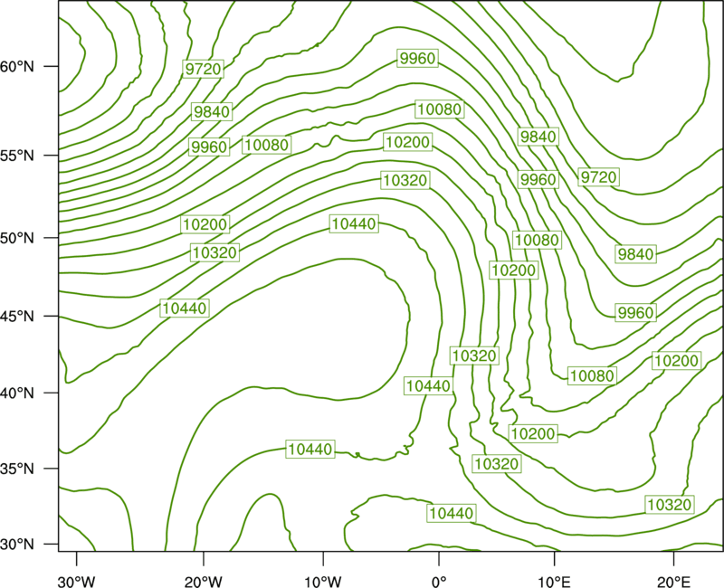Select the westernmost 10200 contour label

(x=205, y=224)
